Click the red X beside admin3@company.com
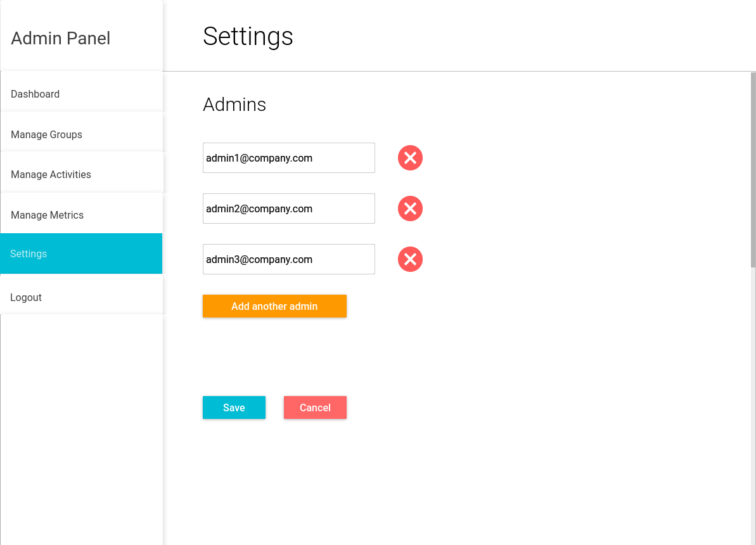The image size is (756, 545). pos(410,259)
